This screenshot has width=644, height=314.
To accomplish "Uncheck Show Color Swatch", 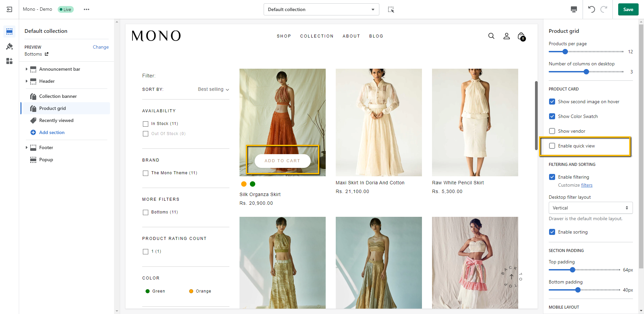I will 552,116.
